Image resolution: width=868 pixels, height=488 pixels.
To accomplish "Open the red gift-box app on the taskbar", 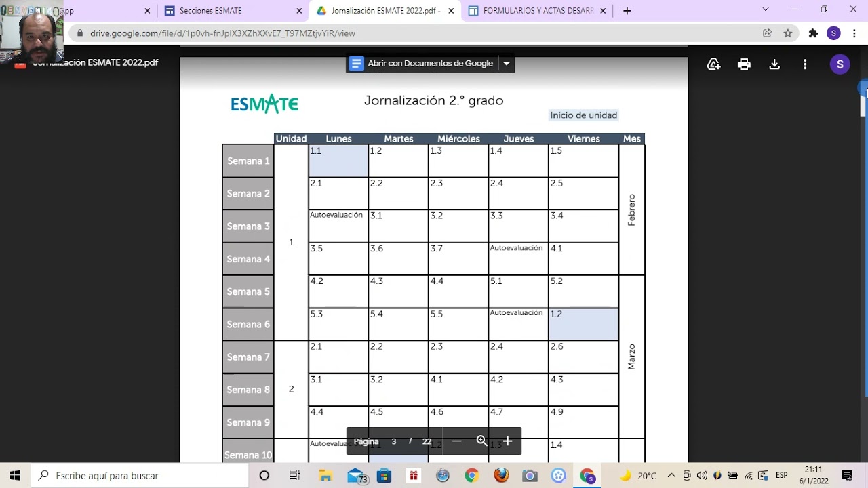I will [x=413, y=476].
